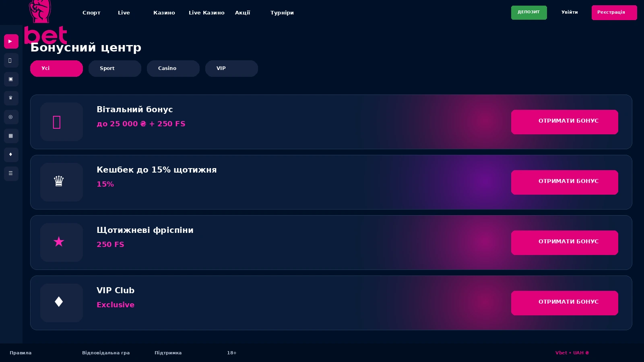Open the crown icon in left sidebar

click(x=11, y=98)
